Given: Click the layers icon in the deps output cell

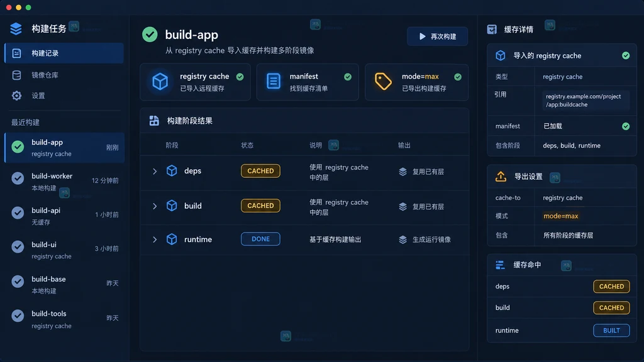Looking at the screenshot, I should pyautogui.click(x=402, y=172).
